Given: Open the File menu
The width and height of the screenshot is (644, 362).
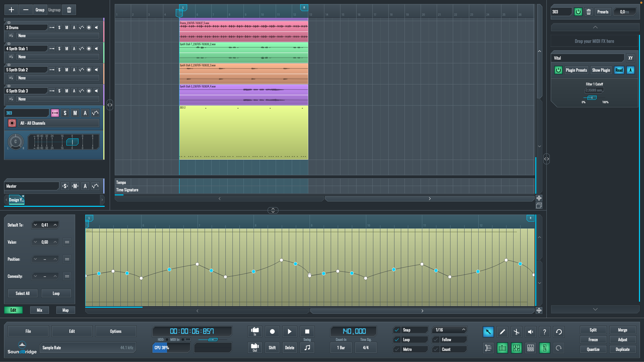Looking at the screenshot, I should 28,331.
